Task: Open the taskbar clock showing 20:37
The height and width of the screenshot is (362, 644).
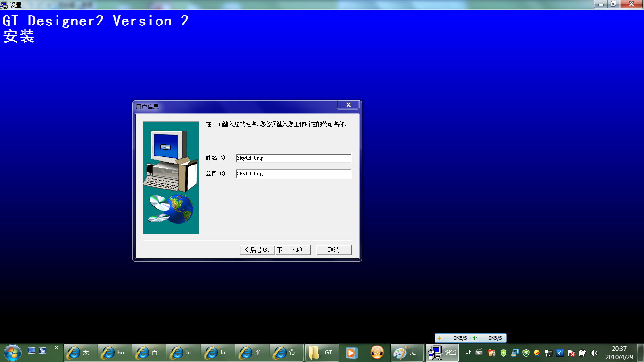Action: coord(619,353)
